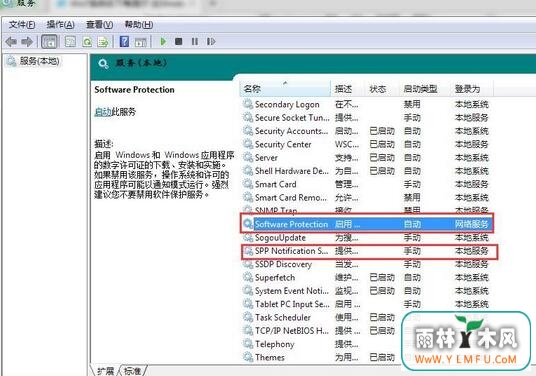
Task: Pause the service with the pause icon
Action: point(195,42)
